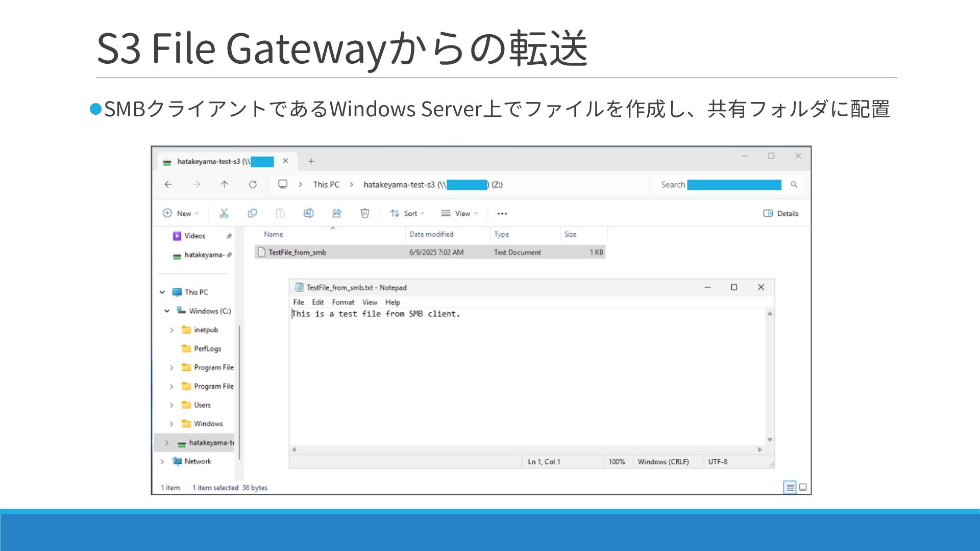Click the Cut scissors icon
The height and width of the screenshot is (551, 980).
pyautogui.click(x=224, y=213)
